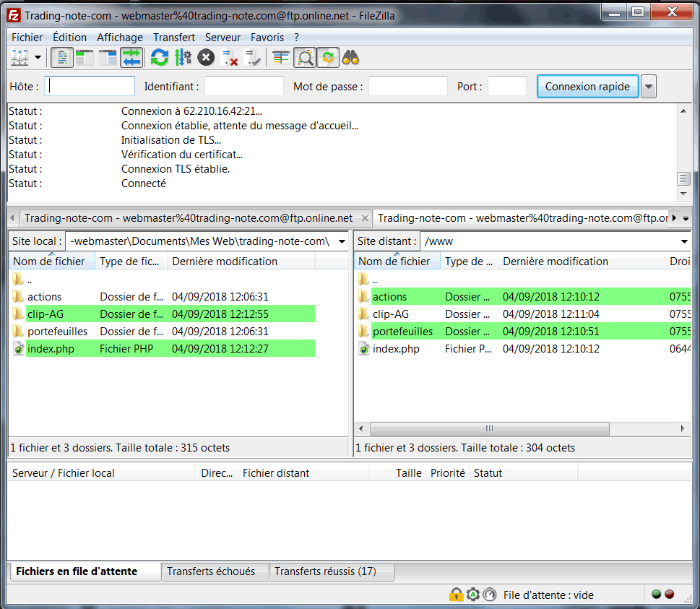Refresh the file and folder lists

pos(160,58)
